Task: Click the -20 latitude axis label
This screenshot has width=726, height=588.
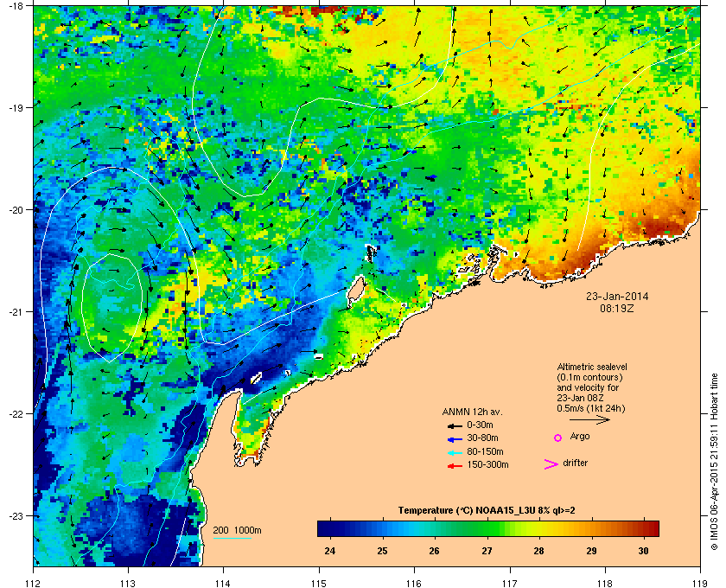Action: [x=16, y=210]
